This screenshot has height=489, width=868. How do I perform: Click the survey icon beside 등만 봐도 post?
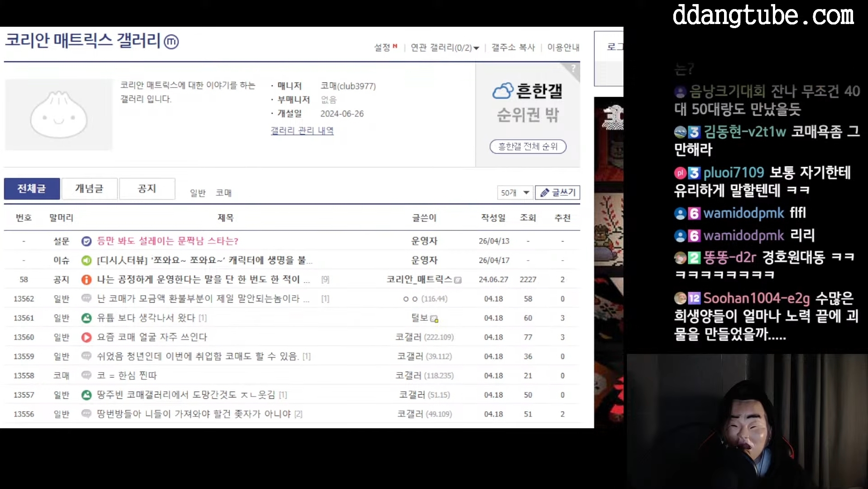[86, 241]
